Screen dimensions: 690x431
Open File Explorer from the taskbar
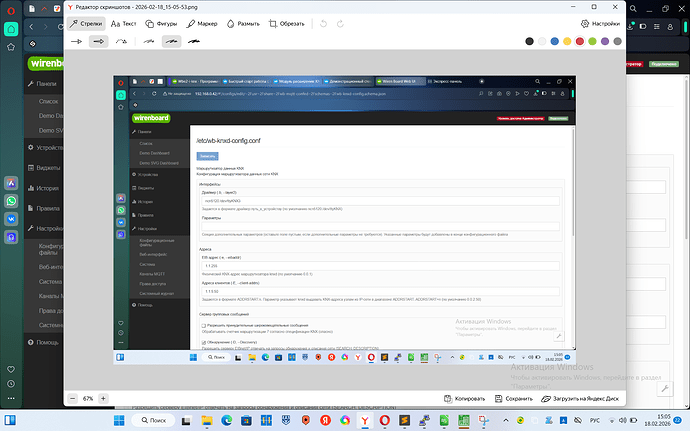tap(207, 420)
